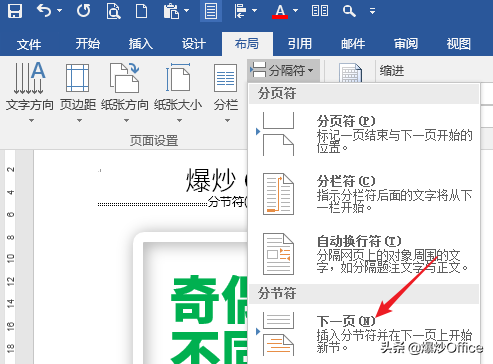Click the 下一页 section break icon
The height and width of the screenshot is (364, 493).
pos(278,334)
